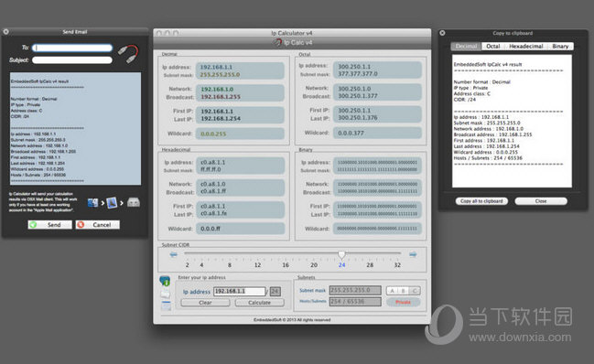
Task: Click the red Private indicator
Action: pos(403,302)
